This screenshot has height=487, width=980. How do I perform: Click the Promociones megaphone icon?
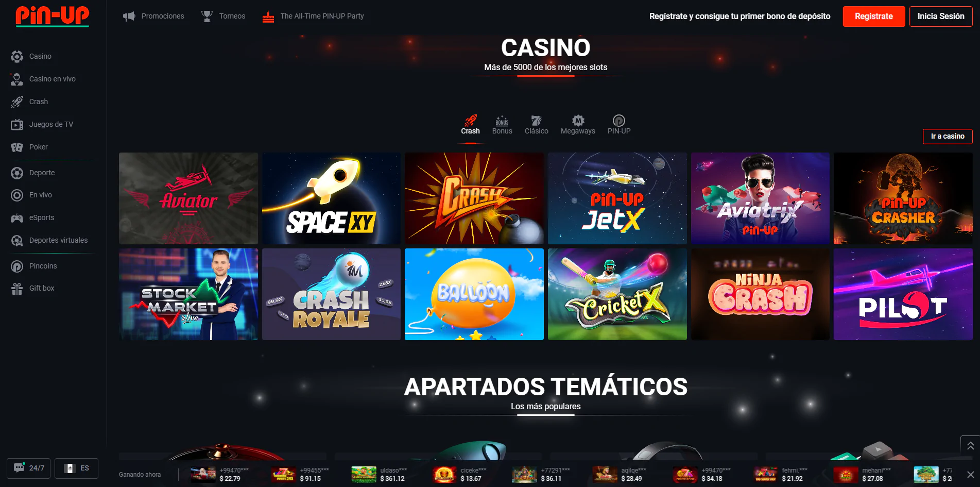coord(129,16)
